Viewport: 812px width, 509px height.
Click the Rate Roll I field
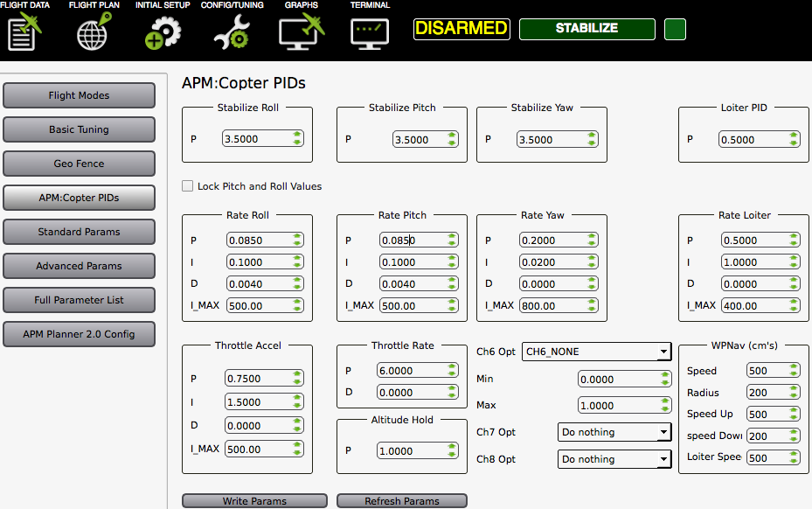coord(265,261)
